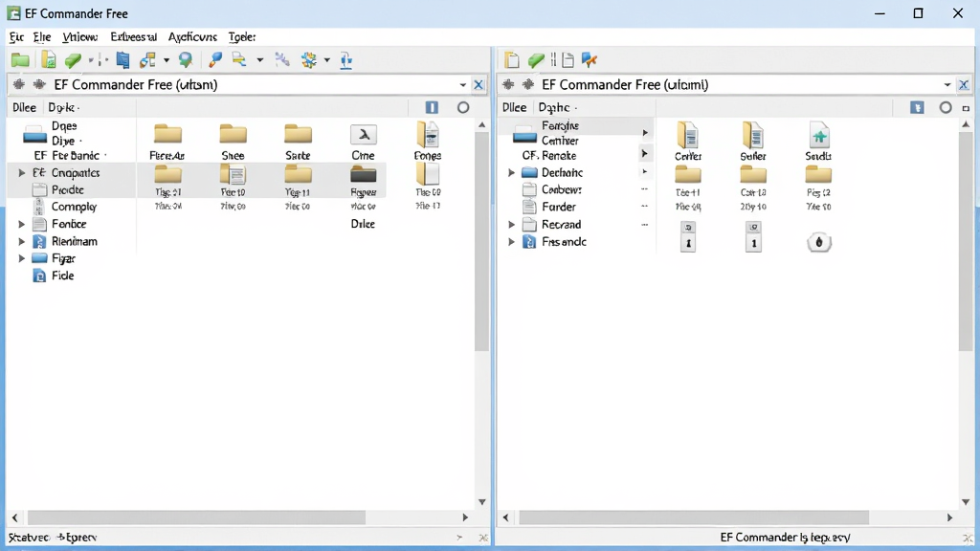Click the second gear icon in left path bar
980x551 pixels.
[39, 84]
